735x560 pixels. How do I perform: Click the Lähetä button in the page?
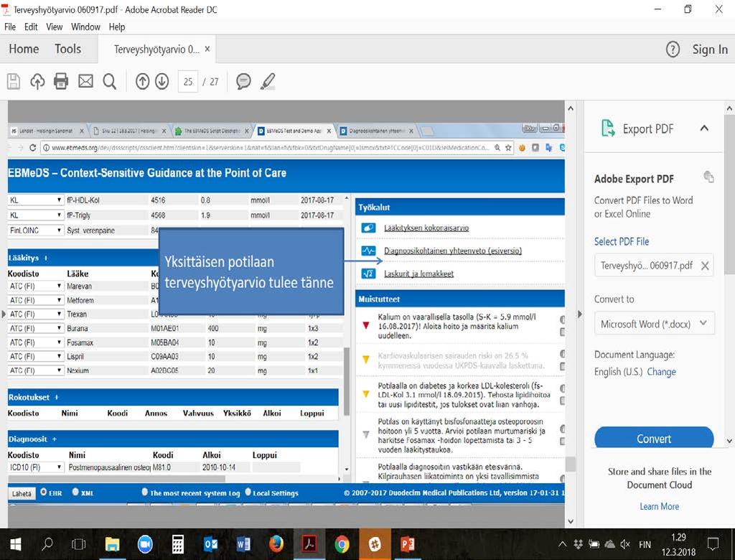[22, 493]
